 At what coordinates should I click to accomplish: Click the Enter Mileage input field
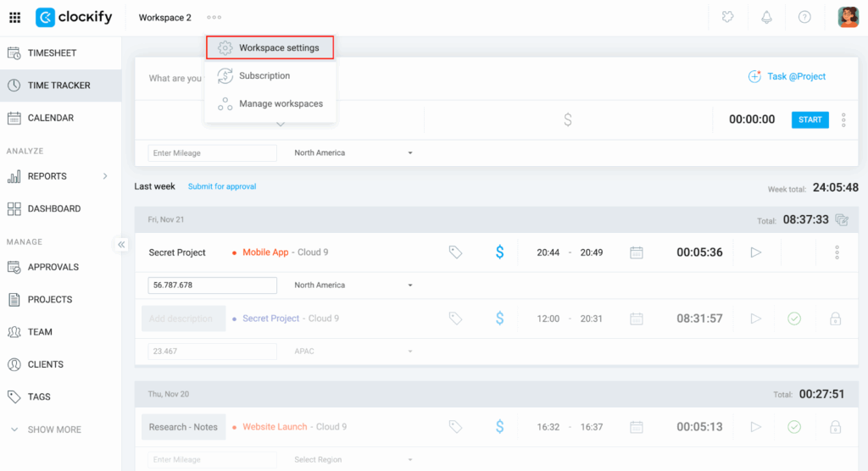[212, 153]
